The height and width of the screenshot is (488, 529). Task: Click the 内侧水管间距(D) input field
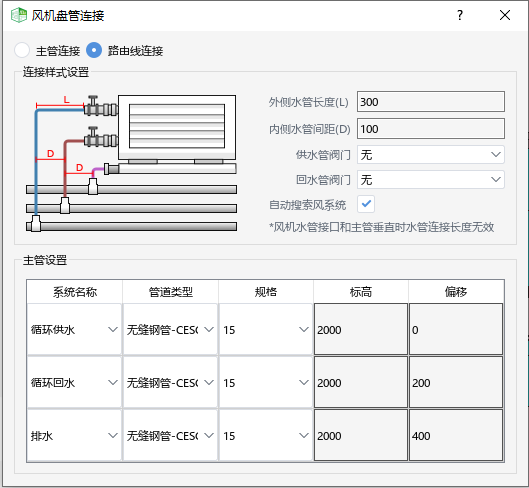431,129
